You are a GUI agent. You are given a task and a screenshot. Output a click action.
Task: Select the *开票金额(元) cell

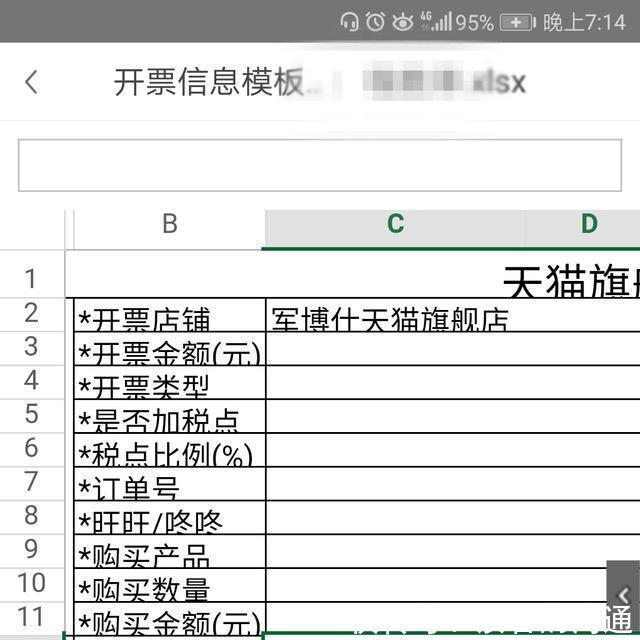[170, 349]
